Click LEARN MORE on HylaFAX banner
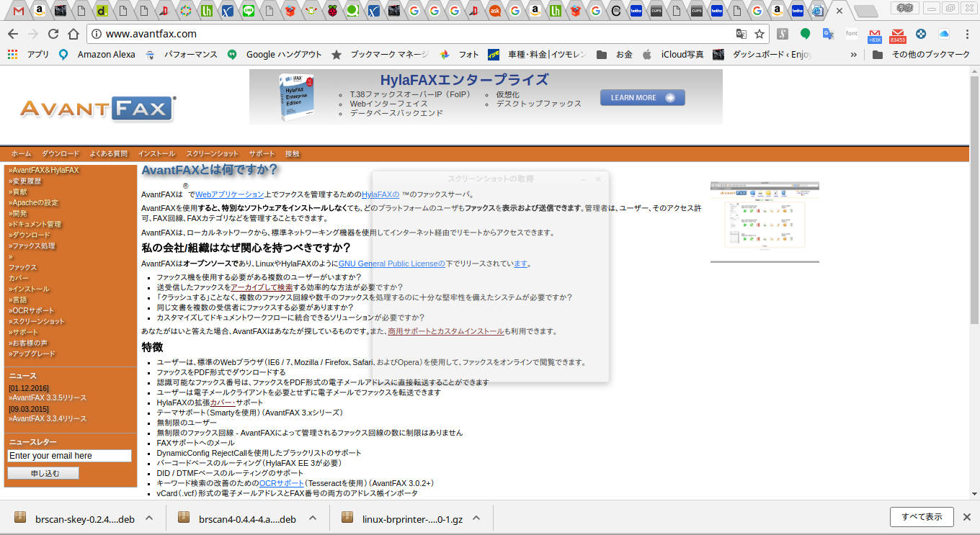 (x=643, y=98)
